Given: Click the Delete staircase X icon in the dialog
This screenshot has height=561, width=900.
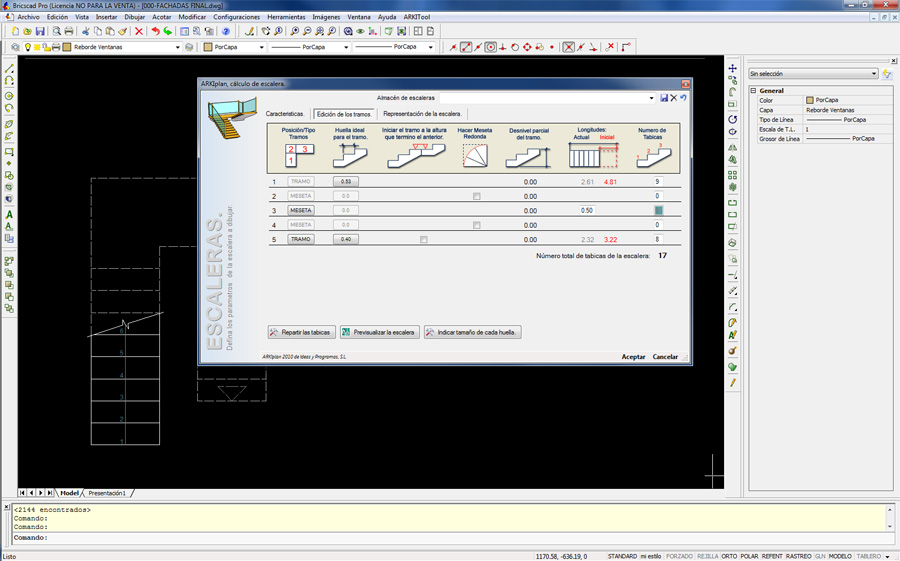Looking at the screenshot, I should tap(674, 98).
